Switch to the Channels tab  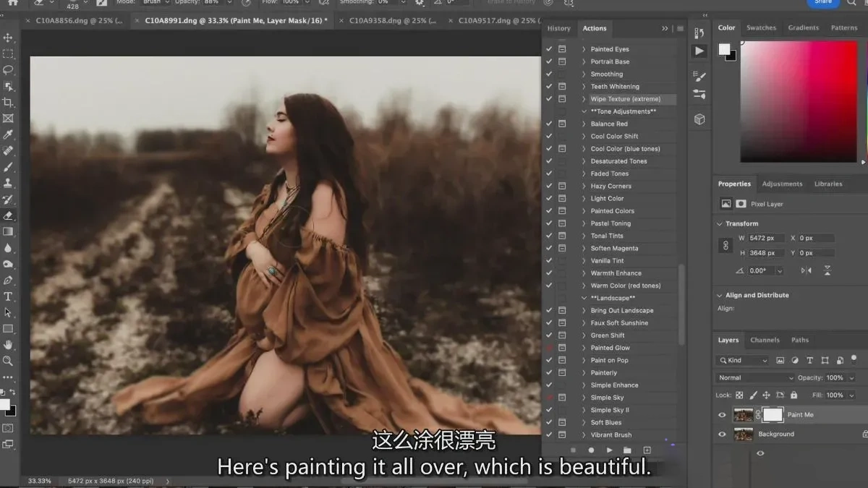(765, 340)
